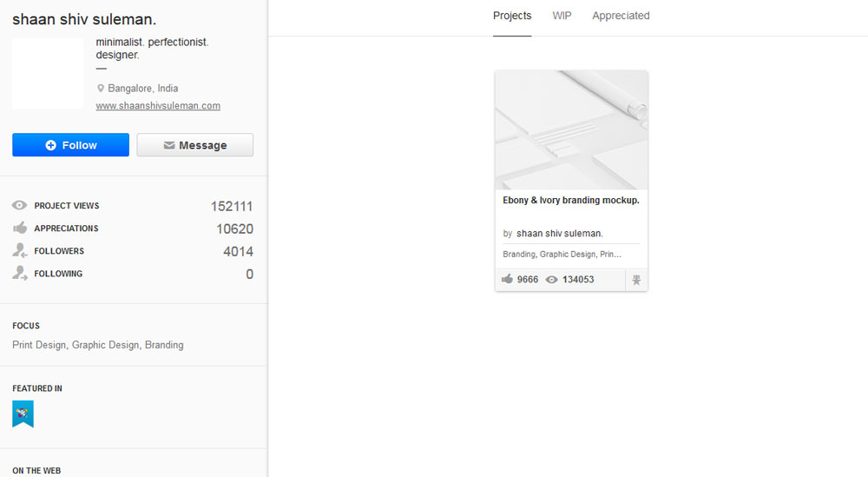Click the eye views icon on project card
The height and width of the screenshot is (477, 868).
(x=551, y=280)
